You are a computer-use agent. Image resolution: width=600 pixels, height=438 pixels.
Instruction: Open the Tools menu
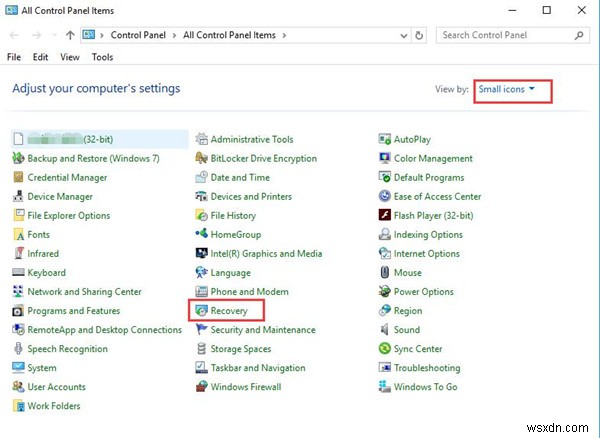[103, 57]
